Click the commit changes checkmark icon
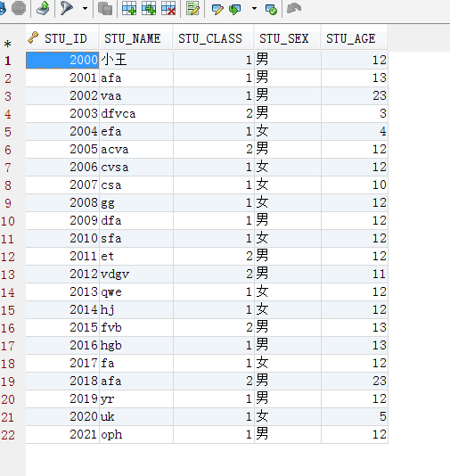The image size is (450, 476). (271, 10)
